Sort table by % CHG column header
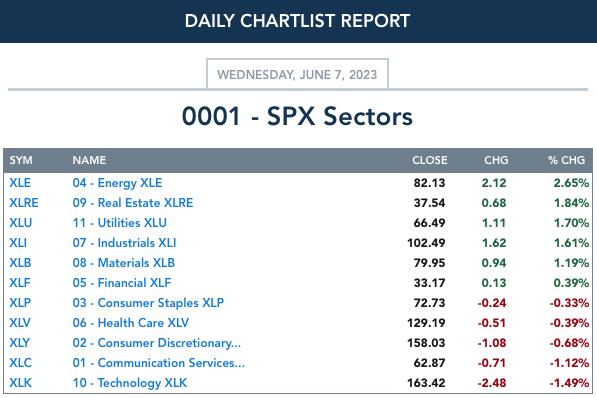The width and height of the screenshot is (597, 398). 567,160
